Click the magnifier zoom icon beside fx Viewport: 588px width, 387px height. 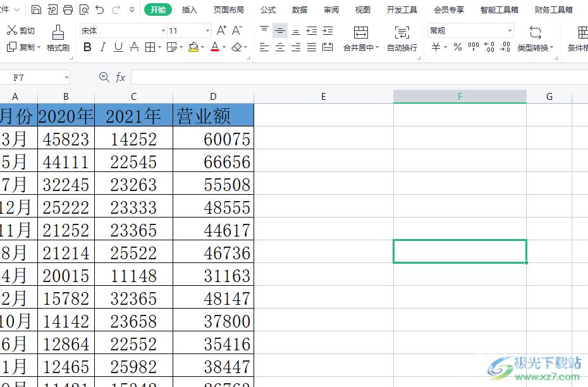(104, 77)
